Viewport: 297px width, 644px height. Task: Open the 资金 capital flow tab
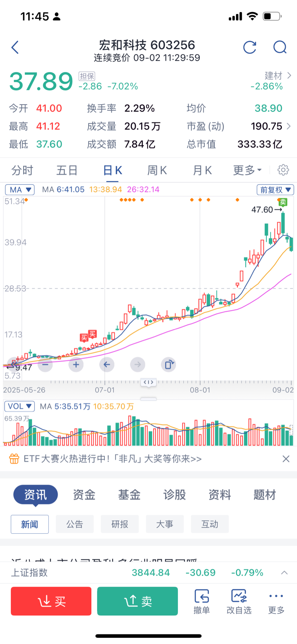pyautogui.click(x=84, y=495)
